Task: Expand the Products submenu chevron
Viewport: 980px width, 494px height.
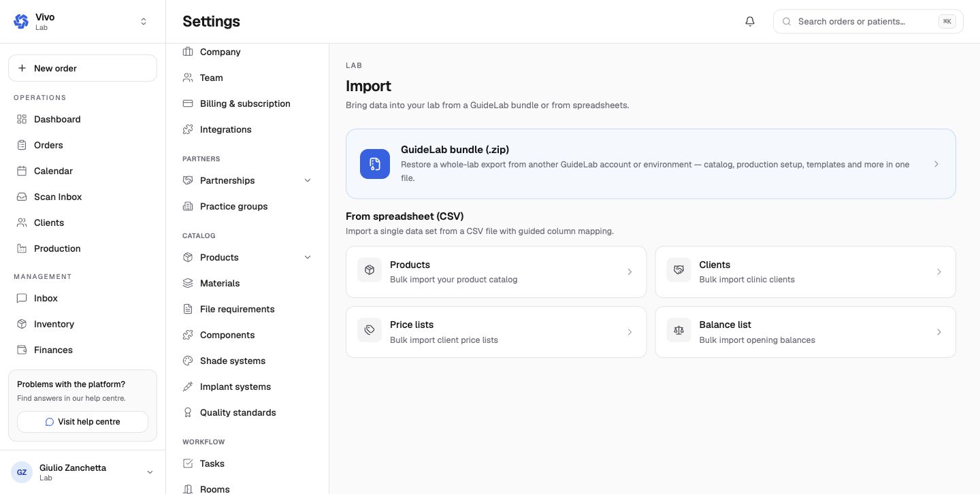Action: (308, 257)
